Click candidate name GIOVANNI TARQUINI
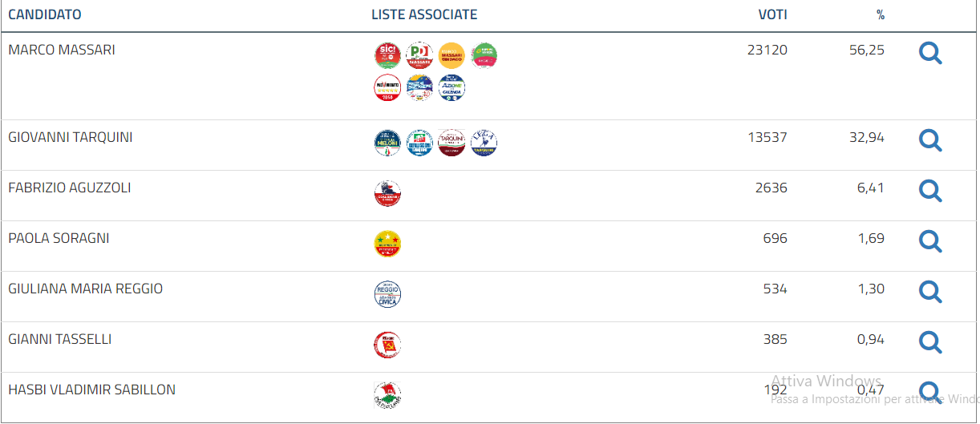This screenshot has width=980, height=424. click(71, 137)
